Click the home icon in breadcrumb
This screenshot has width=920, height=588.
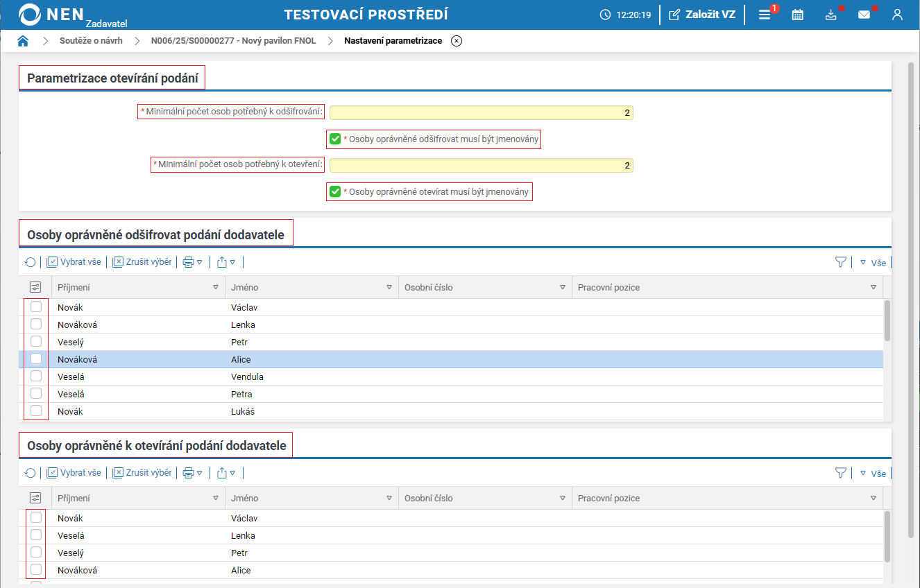23,41
